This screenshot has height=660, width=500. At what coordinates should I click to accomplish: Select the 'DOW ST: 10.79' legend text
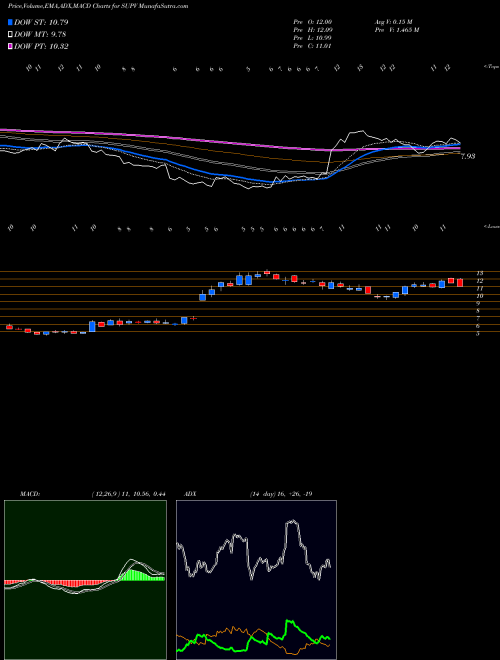pos(41,22)
